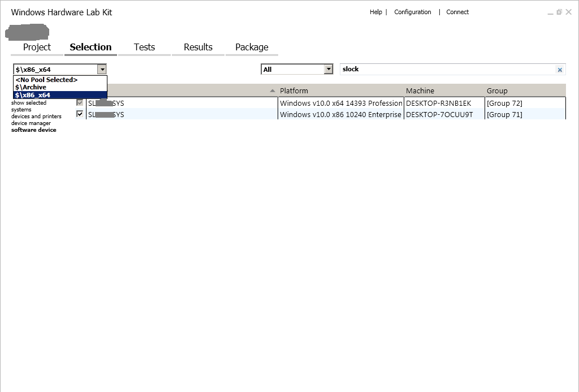Screen dimensions: 579x392
Task: Click the Connect link
Action: pyautogui.click(x=457, y=12)
